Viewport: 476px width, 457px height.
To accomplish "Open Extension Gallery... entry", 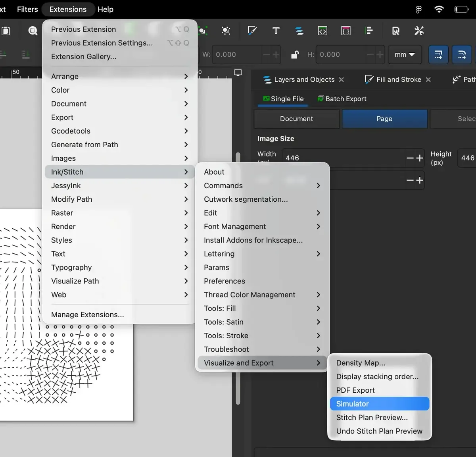I will click(x=119, y=56).
